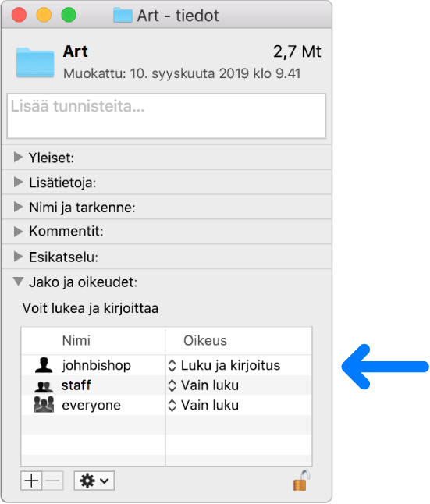Expand the Nimi ja tarkenne section

coord(18,207)
